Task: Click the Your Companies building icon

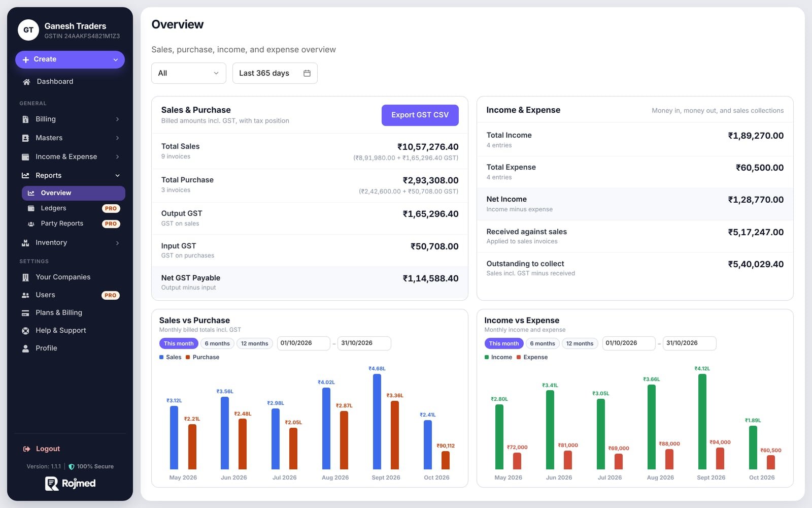Action: point(25,277)
